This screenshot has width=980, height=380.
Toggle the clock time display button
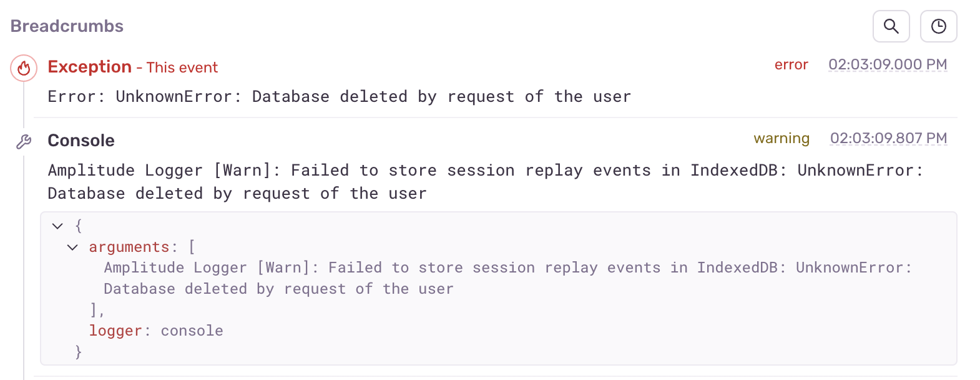coord(938,26)
